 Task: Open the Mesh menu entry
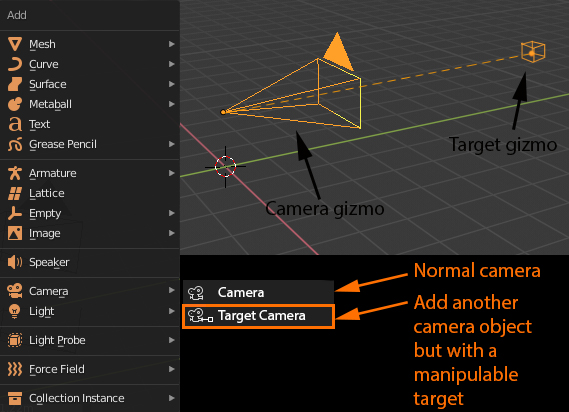click(90, 44)
